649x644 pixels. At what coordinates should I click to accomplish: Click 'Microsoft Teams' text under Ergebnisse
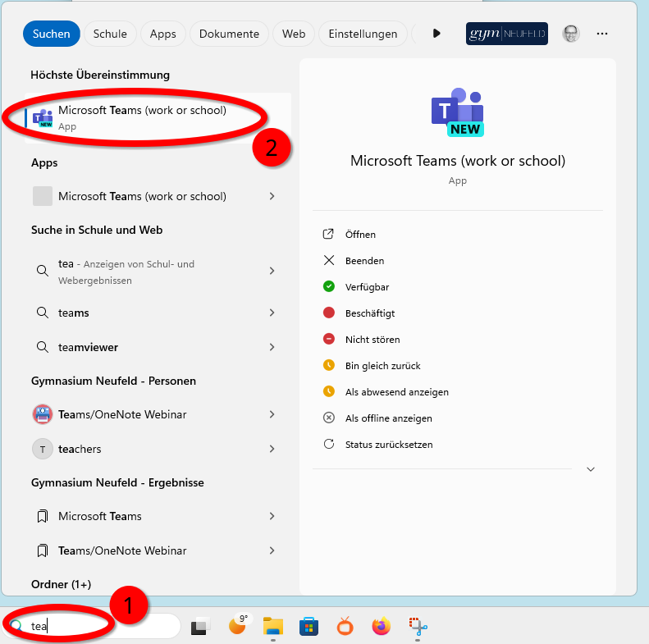pyautogui.click(x=100, y=516)
